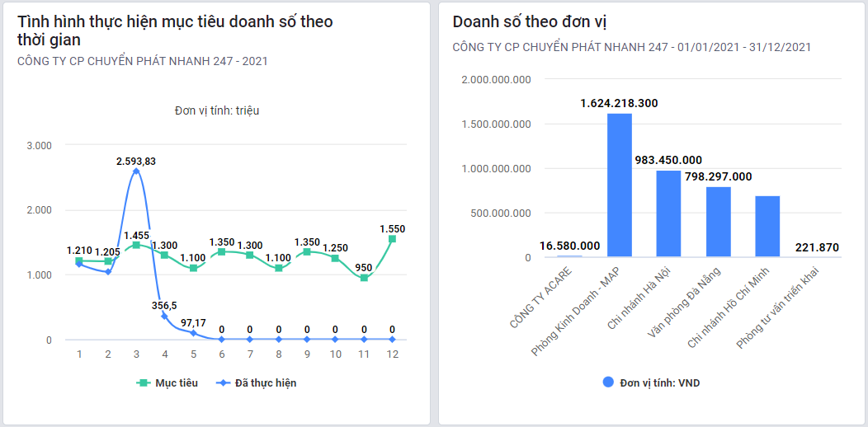Viewport: 868px width, 427px height.
Task: Click the 1.500.000.000 y-axis label
Action: click(495, 124)
